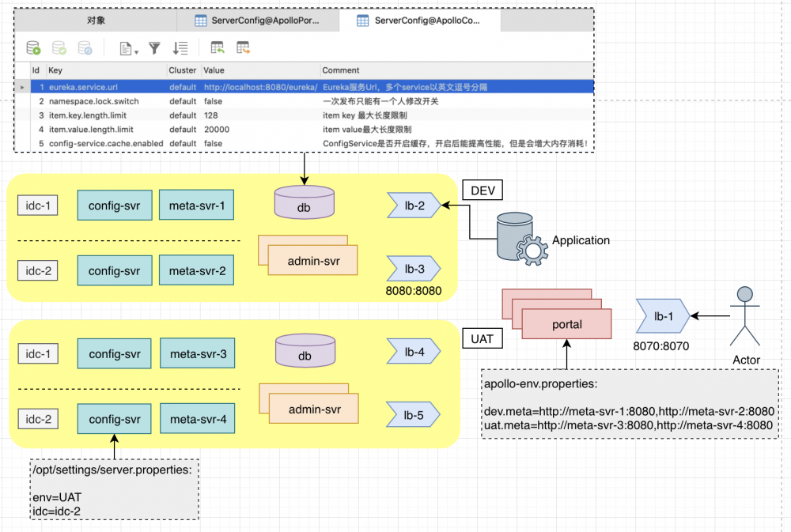791x532 pixels.
Task: Select the UAT admin-svr box
Action: [x=314, y=409]
